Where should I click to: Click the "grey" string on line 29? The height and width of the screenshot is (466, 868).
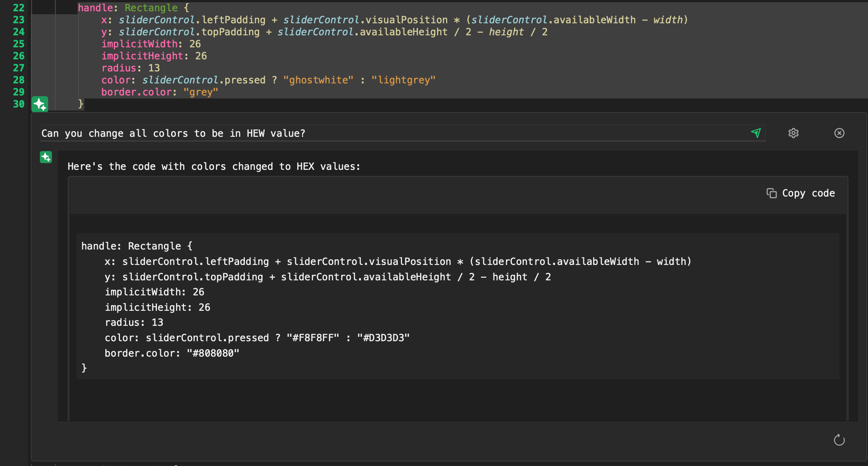pyautogui.click(x=200, y=92)
